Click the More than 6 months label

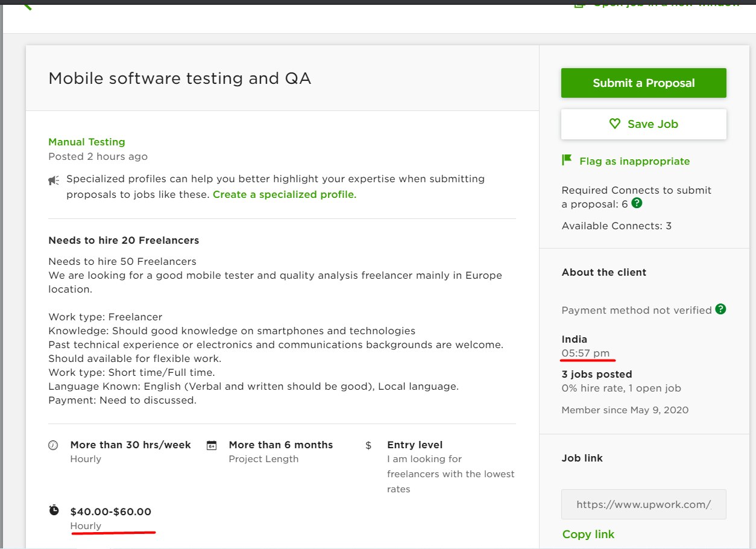281,445
